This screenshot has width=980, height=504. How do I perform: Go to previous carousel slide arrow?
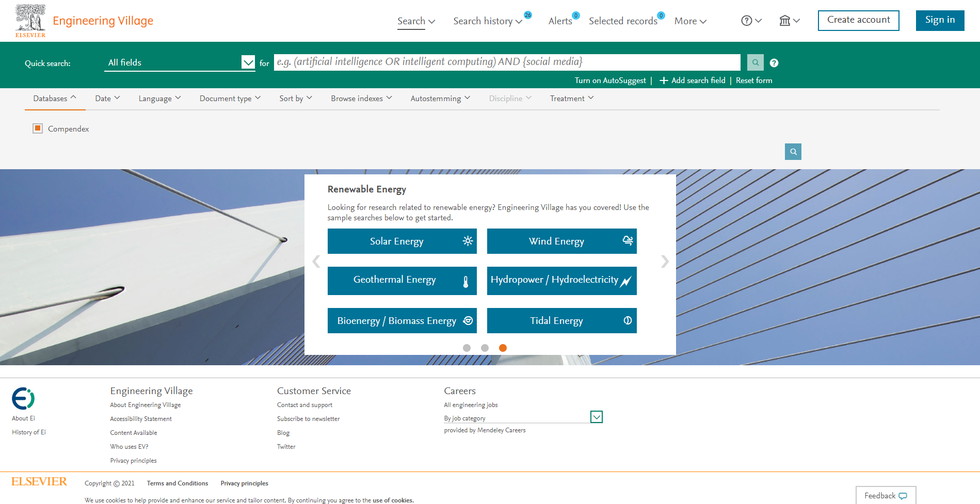tap(316, 262)
